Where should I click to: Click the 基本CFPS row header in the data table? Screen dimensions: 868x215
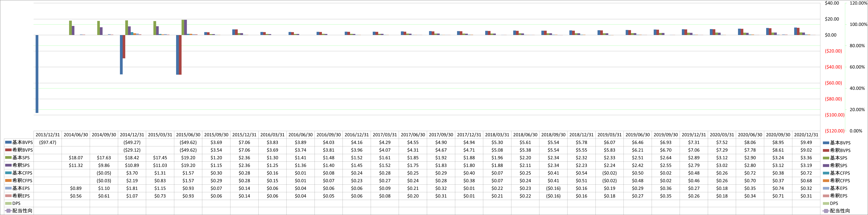click(19, 173)
